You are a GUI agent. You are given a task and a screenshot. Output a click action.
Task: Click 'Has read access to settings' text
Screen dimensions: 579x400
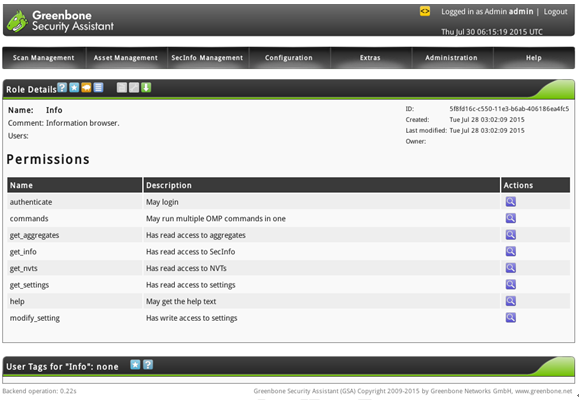click(191, 285)
